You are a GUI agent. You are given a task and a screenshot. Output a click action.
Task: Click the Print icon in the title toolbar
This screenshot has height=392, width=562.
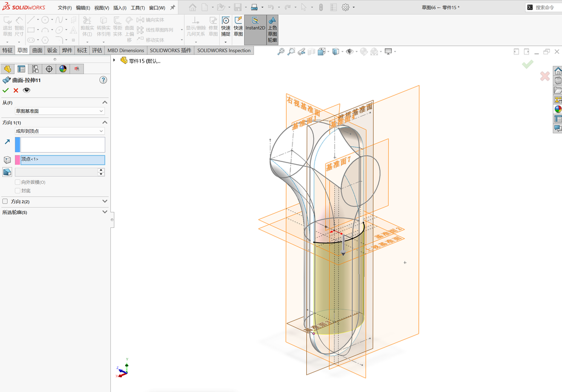tap(254, 7)
